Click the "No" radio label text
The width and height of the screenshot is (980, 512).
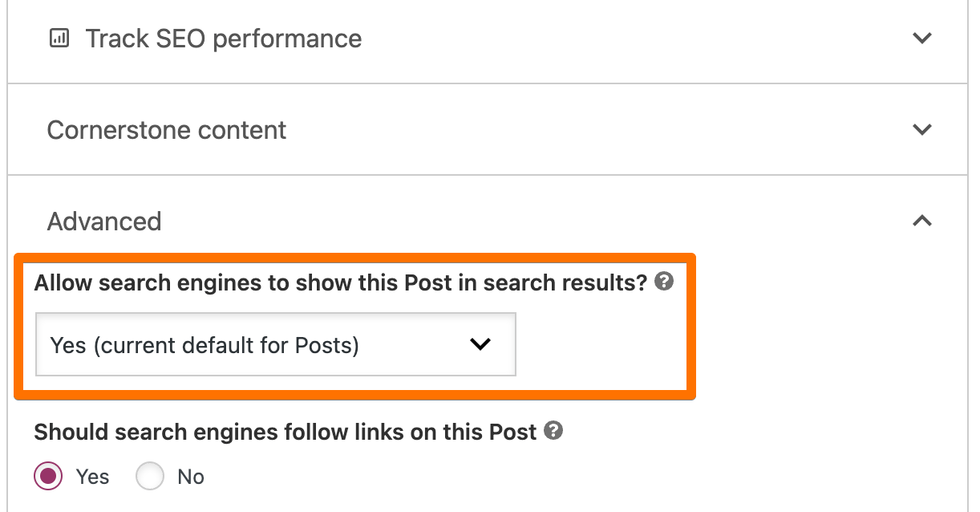191,477
